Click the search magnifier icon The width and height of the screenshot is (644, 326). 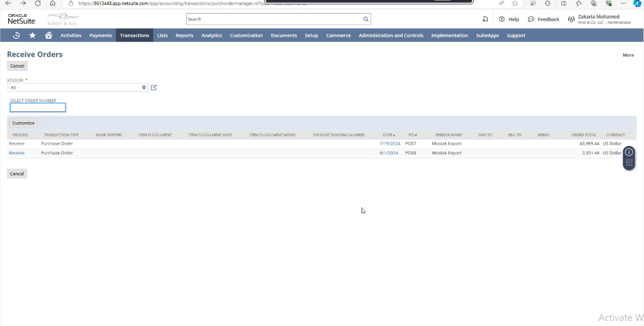click(x=365, y=19)
